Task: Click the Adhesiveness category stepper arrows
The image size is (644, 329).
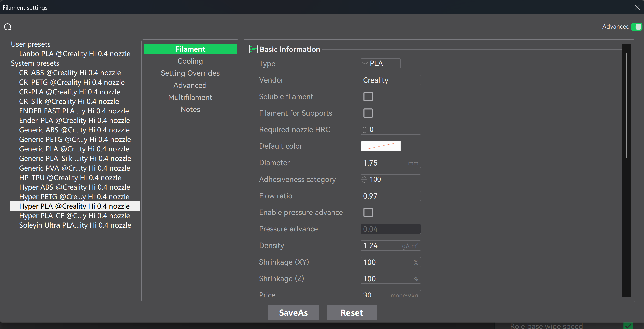Action: [364, 179]
